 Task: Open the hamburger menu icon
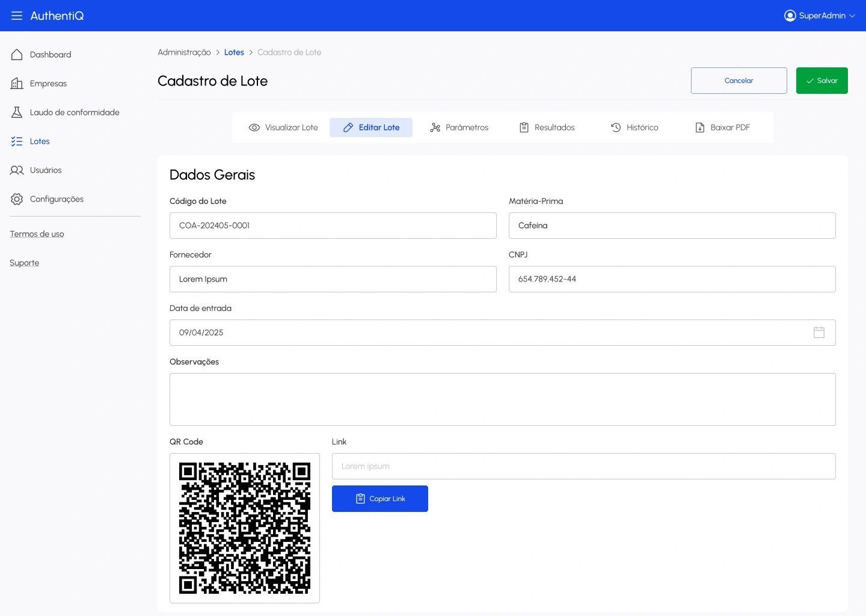coord(17,16)
